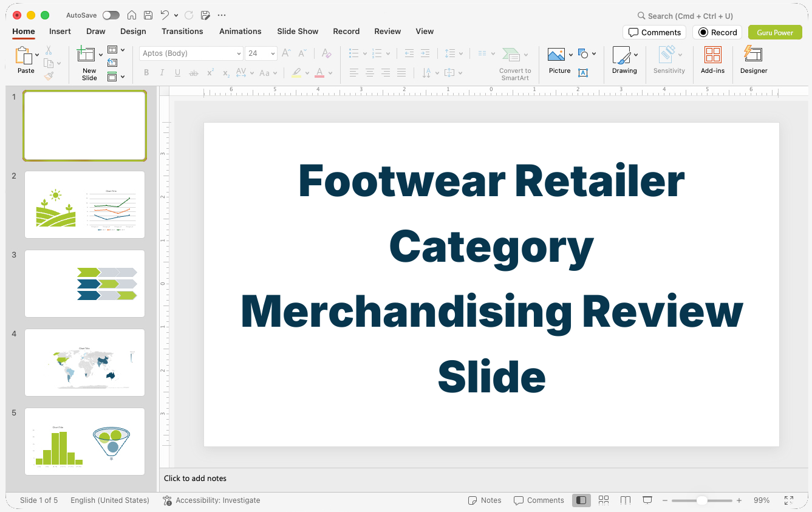Expand the Paste options arrow
Viewport: 812px width, 512px height.
point(37,55)
